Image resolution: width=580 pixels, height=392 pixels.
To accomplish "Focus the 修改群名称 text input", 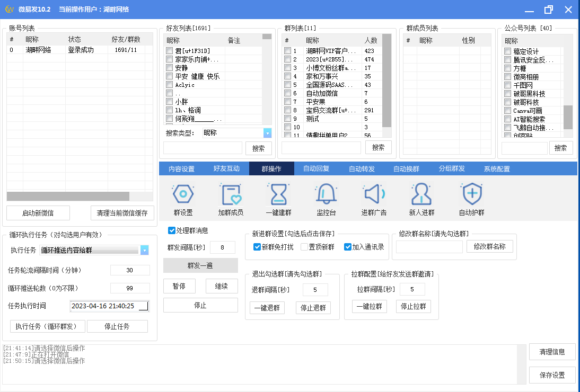I will [429, 247].
